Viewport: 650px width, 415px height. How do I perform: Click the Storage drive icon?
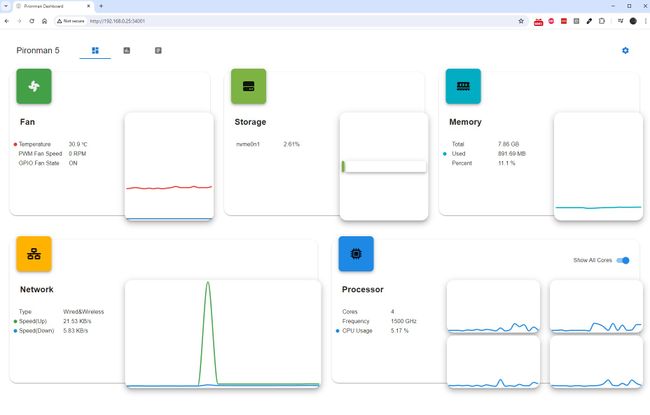pos(249,86)
